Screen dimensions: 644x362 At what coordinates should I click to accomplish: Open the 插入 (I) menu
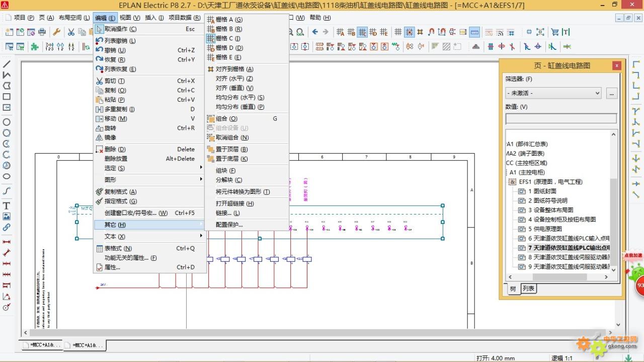point(154,18)
